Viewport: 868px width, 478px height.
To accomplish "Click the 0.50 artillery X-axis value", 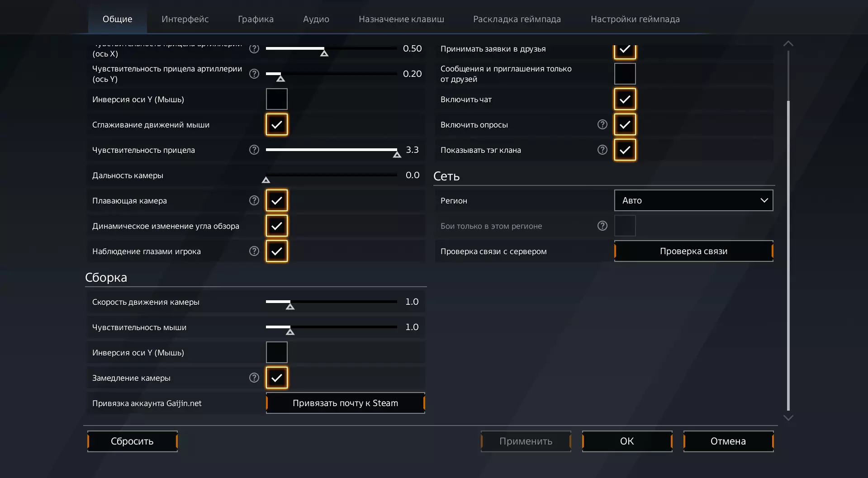I will 413,48.
